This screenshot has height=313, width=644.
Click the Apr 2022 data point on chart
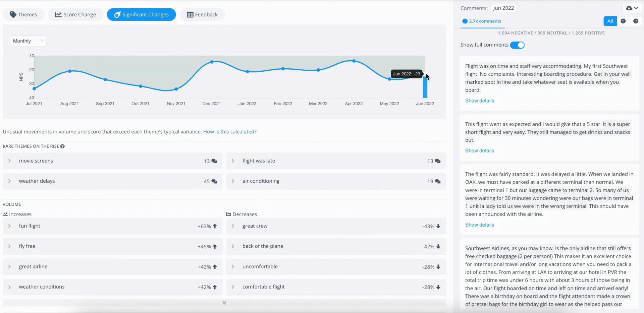[354, 61]
